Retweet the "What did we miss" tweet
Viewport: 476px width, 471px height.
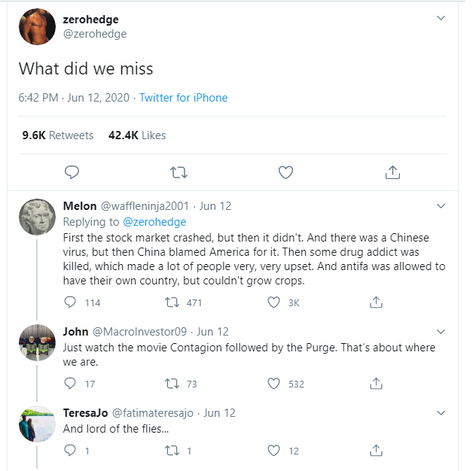(x=178, y=172)
